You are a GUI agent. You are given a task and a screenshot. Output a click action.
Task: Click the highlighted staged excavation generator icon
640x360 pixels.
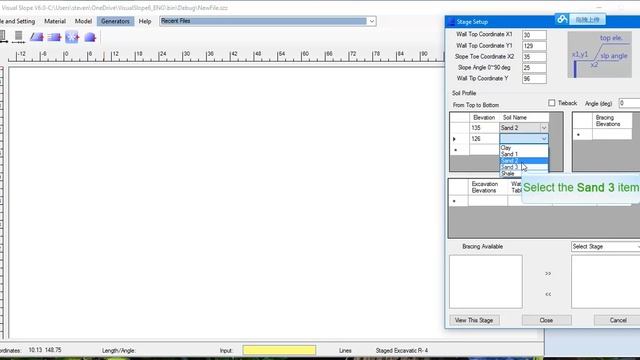tap(72, 37)
